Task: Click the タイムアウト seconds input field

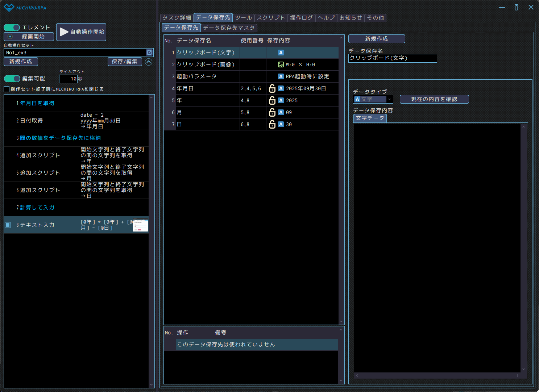Action: click(68, 79)
